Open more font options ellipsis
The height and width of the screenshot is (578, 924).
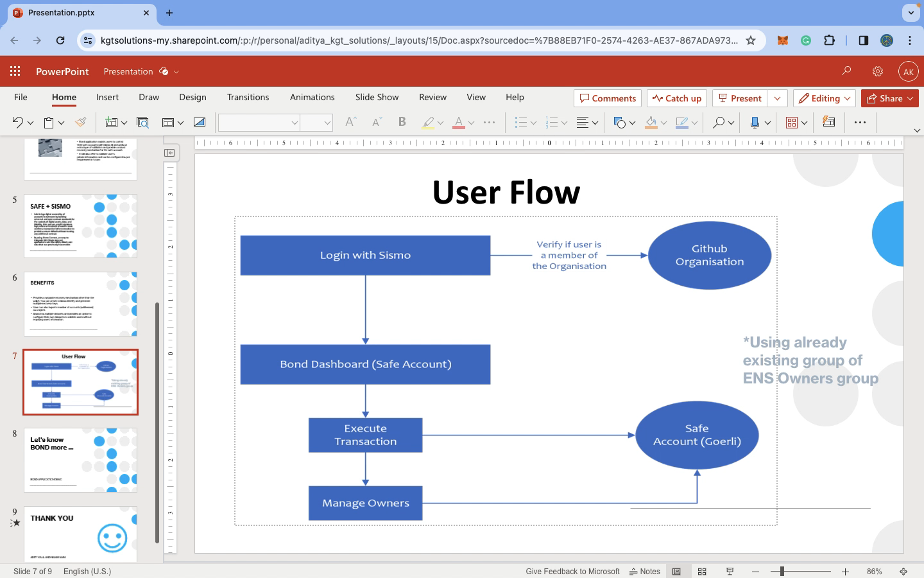[x=489, y=122]
